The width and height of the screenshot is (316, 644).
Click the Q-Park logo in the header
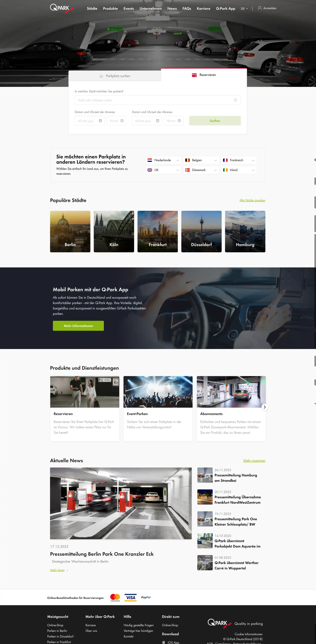(x=62, y=8)
